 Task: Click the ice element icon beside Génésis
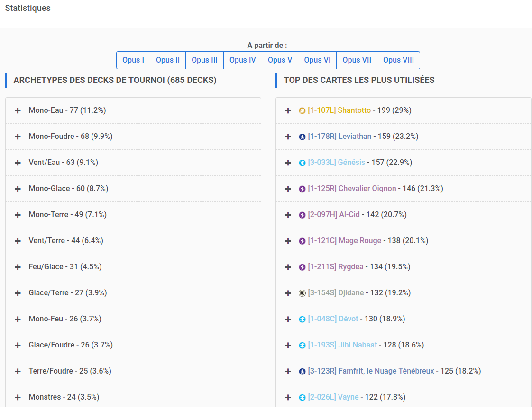click(x=302, y=163)
